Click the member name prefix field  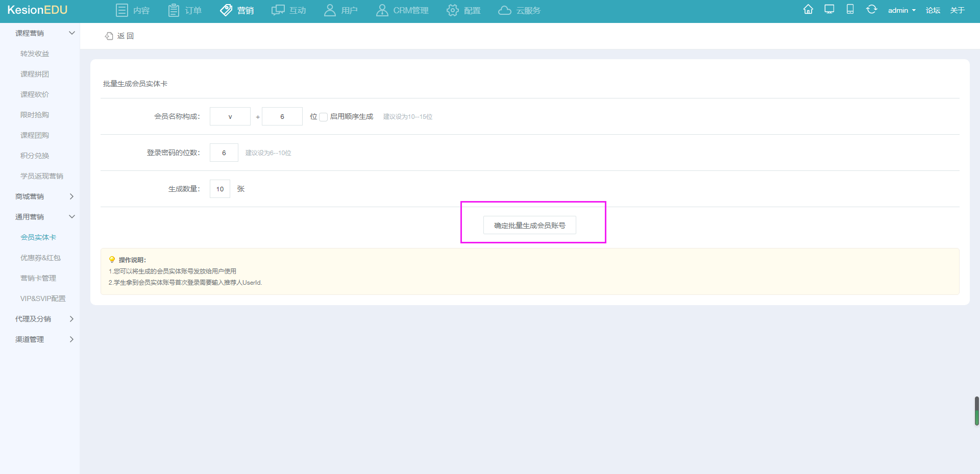230,117
